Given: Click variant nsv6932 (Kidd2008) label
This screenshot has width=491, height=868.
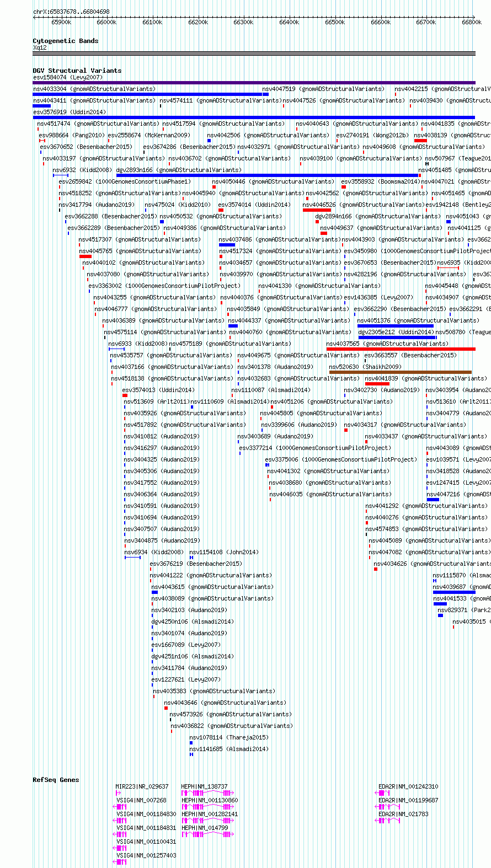Looking at the screenshot, I should (82, 170).
